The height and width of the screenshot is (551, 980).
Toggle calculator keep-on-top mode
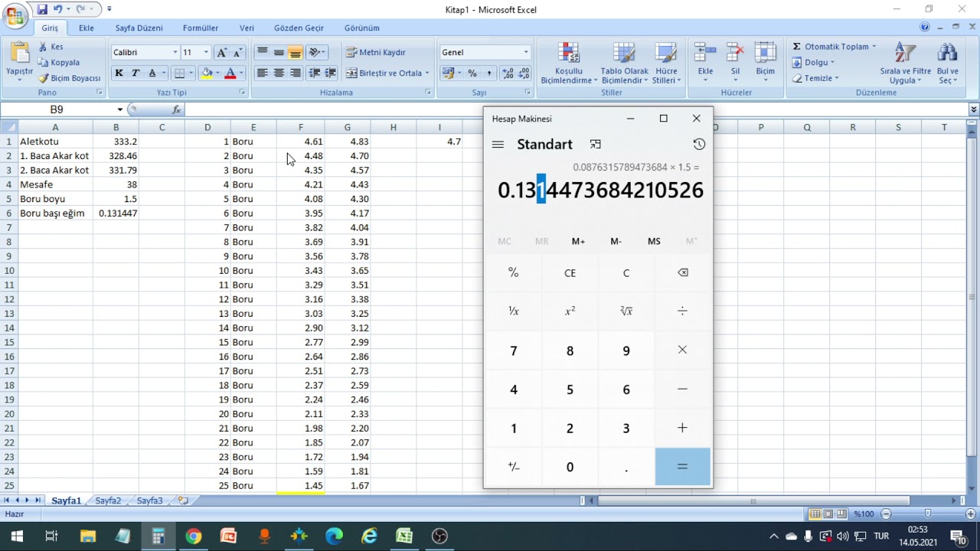pyautogui.click(x=595, y=145)
